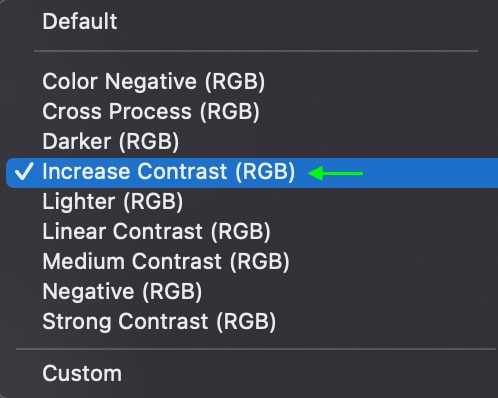Select the highlighted Increase Contrast (RGB) entry
Image resolution: width=498 pixels, height=398 pixels.
252,173
